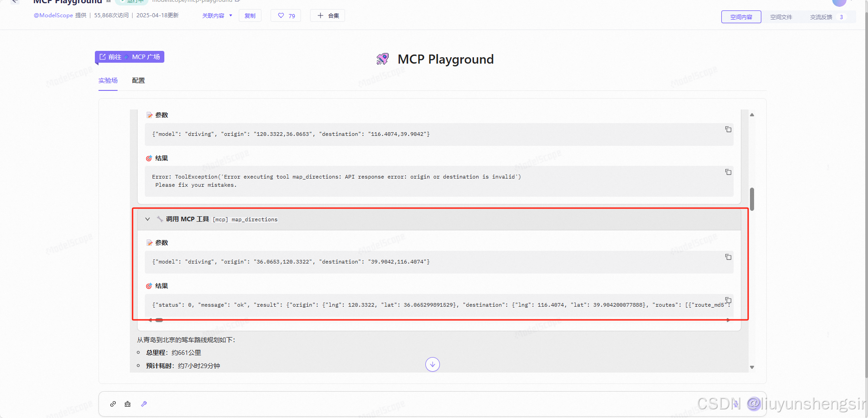Click the 2025-04-18更新 date text

[x=158, y=15]
